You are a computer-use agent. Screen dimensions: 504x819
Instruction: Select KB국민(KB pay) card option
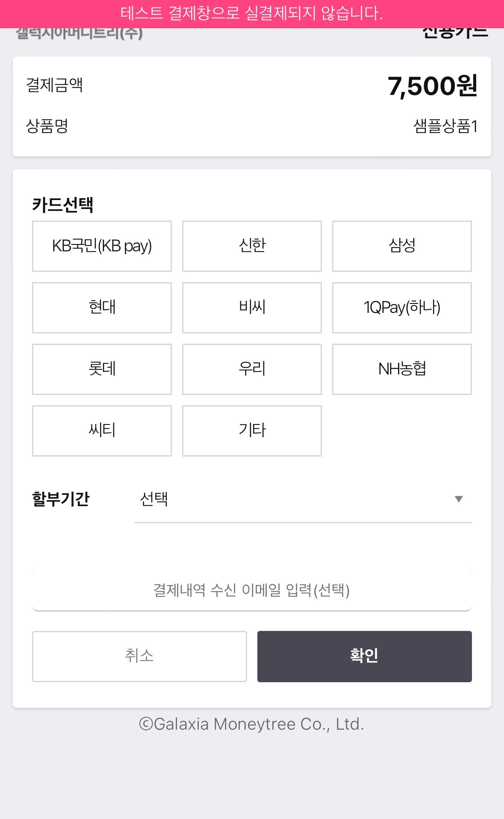(102, 246)
